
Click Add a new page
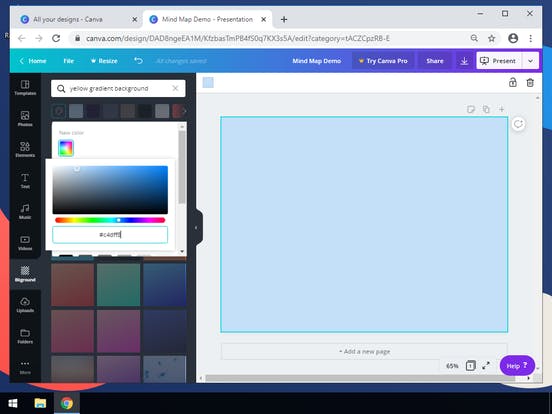[364, 351]
